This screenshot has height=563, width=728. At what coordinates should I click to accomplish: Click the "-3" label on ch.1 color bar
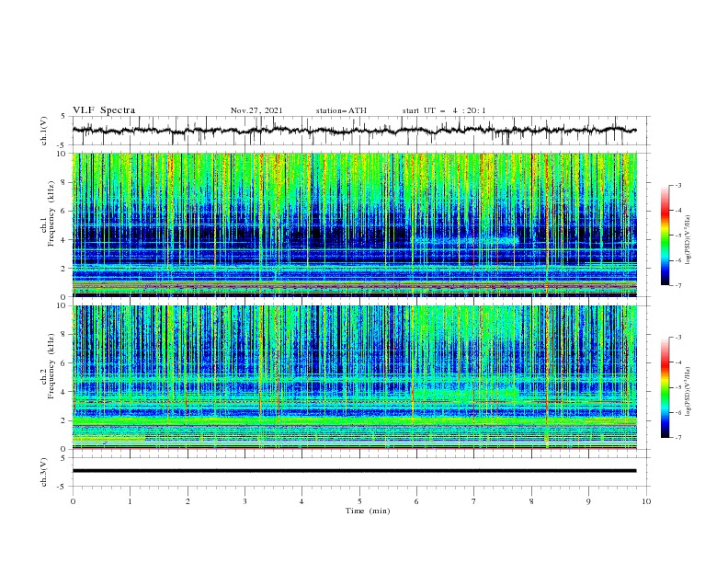point(678,185)
